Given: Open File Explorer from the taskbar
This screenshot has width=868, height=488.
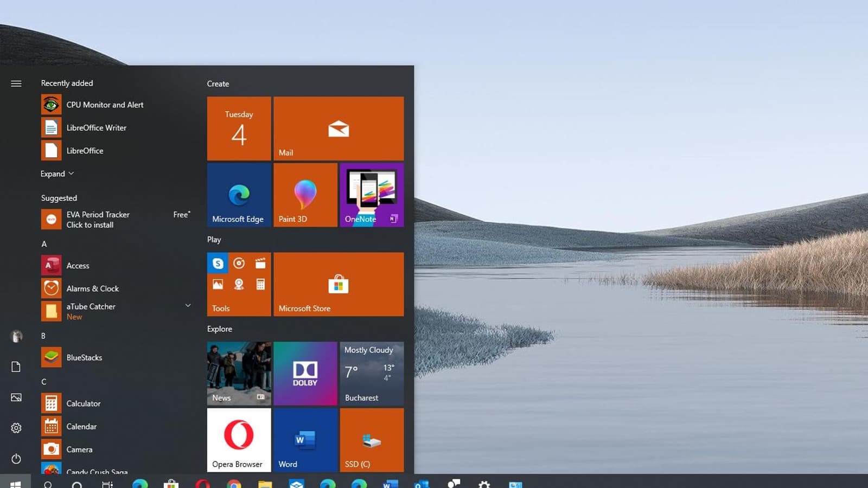Looking at the screenshot, I should (265, 483).
